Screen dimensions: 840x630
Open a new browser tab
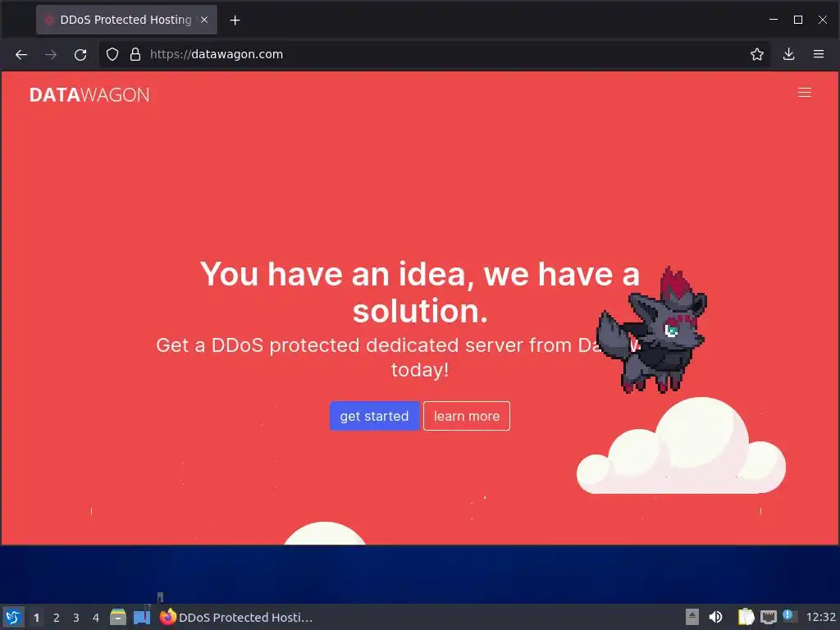point(235,21)
